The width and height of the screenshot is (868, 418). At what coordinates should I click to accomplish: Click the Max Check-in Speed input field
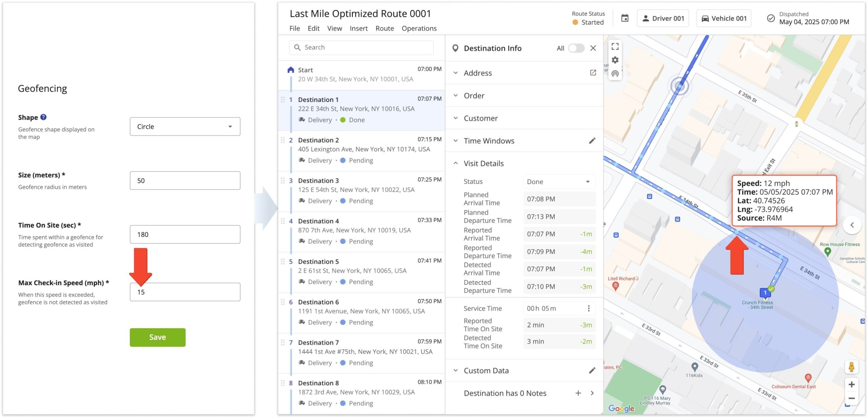point(185,292)
